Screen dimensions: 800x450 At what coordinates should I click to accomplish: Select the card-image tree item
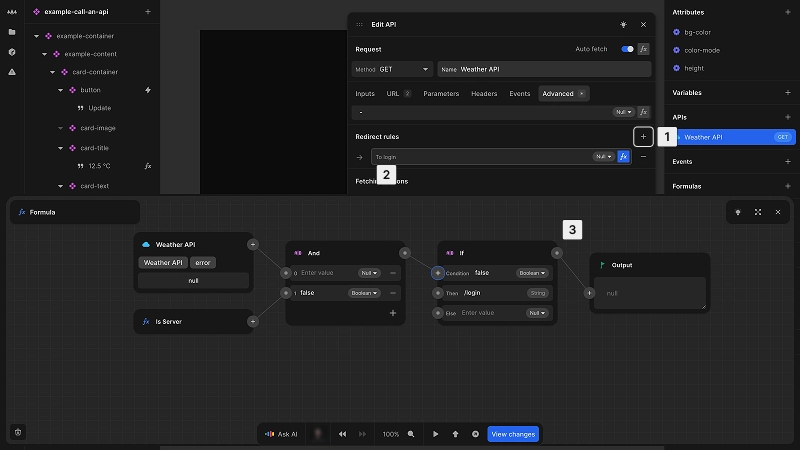click(98, 128)
